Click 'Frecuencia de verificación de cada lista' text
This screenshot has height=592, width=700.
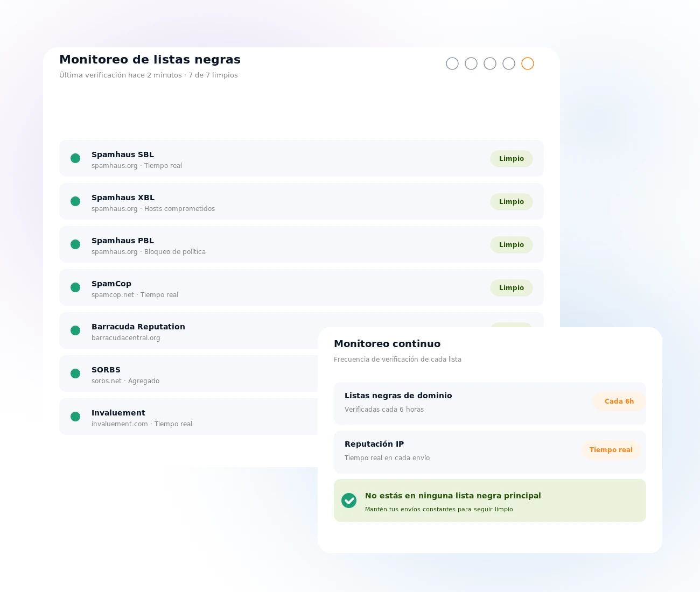click(x=397, y=360)
